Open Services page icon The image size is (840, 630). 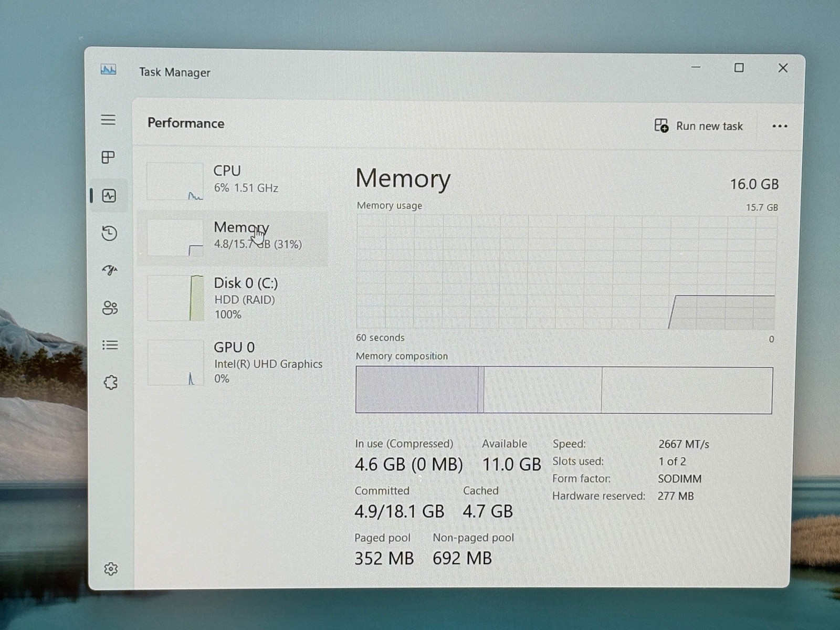110,382
